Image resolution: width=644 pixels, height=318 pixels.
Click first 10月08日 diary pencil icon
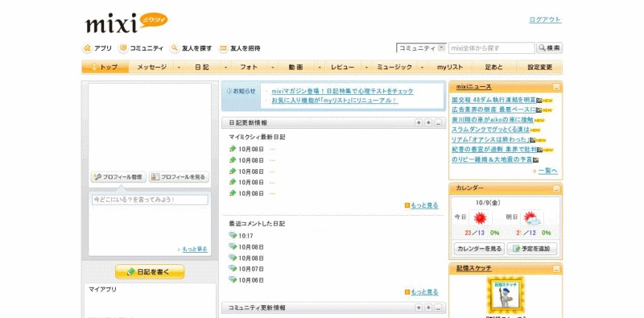(233, 149)
